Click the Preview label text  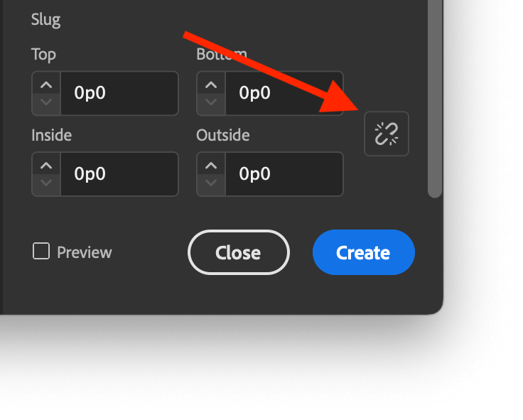pos(85,252)
